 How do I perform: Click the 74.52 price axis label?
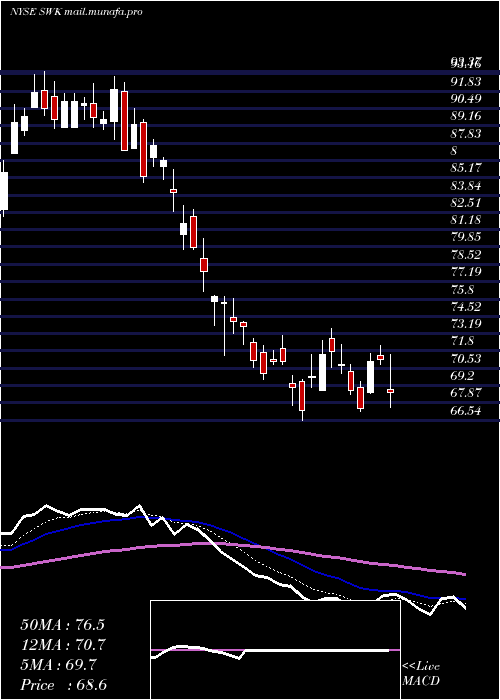coord(466,306)
